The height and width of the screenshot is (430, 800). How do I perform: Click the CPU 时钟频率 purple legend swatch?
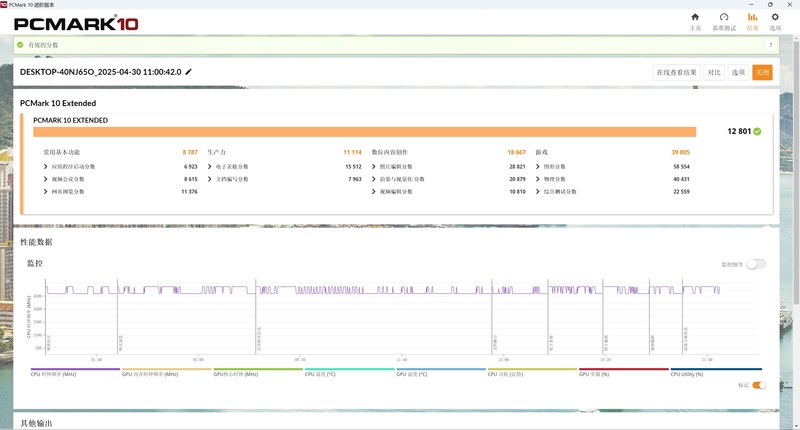click(75, 368)
